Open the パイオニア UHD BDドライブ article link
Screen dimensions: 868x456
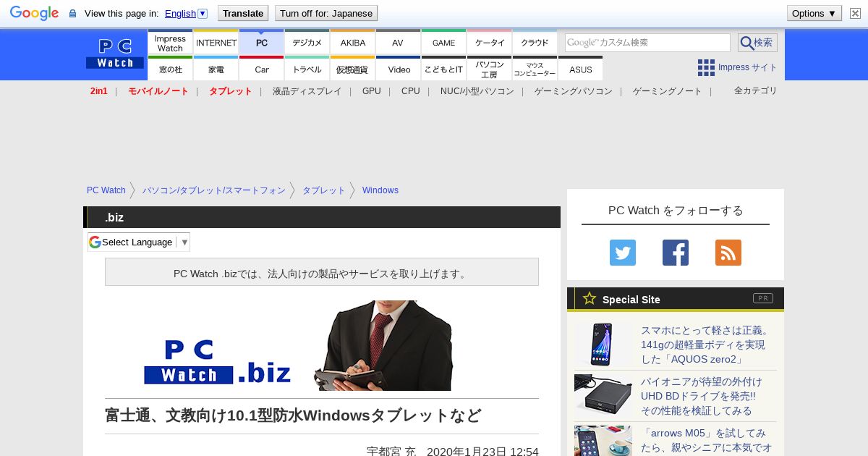[x=702, y=396]
